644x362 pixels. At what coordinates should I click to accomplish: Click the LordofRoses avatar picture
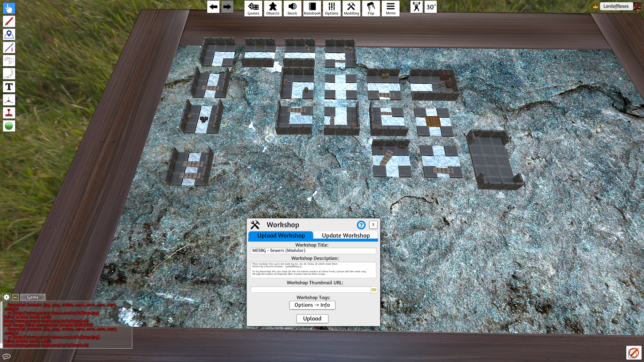(638, 6)
